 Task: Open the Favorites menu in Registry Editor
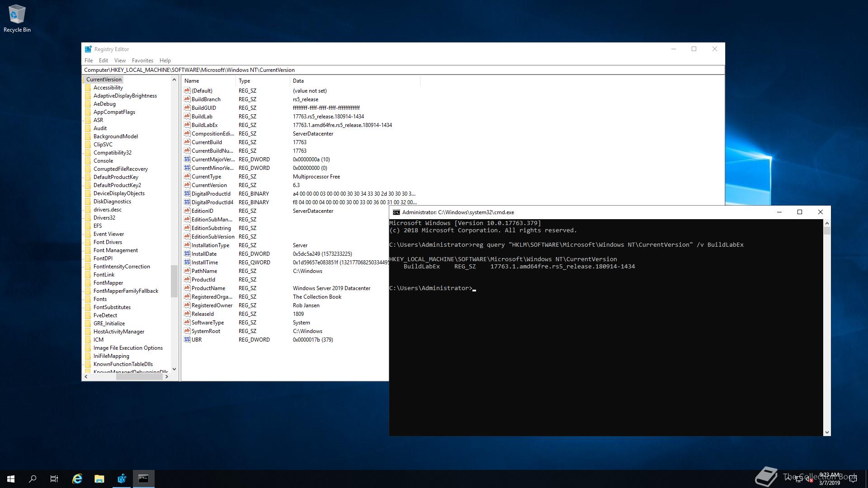pyautogui.click(x=142, y=61)
